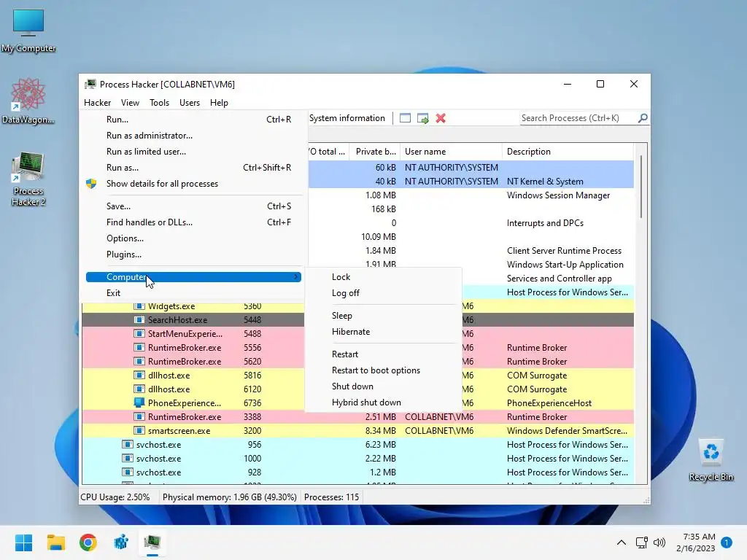
Task: Click the find window toolbar icon
Action: (405, 118)
